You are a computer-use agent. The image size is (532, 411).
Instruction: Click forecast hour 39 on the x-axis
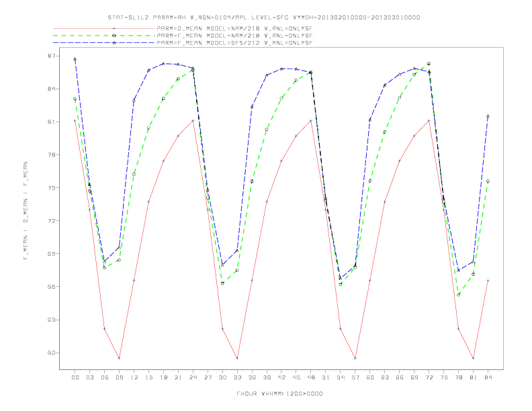coord(267,377)
